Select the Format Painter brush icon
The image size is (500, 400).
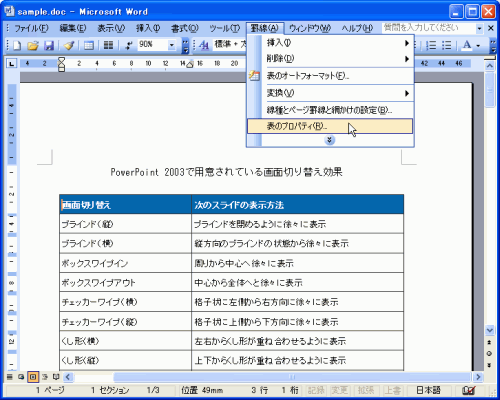pyautogui.click(x=69, y=45)
